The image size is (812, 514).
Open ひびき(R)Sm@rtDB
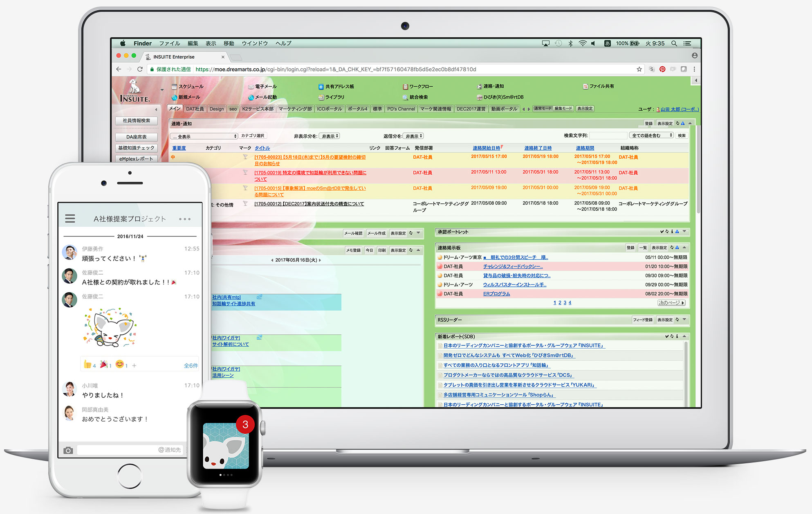(500, 97)
